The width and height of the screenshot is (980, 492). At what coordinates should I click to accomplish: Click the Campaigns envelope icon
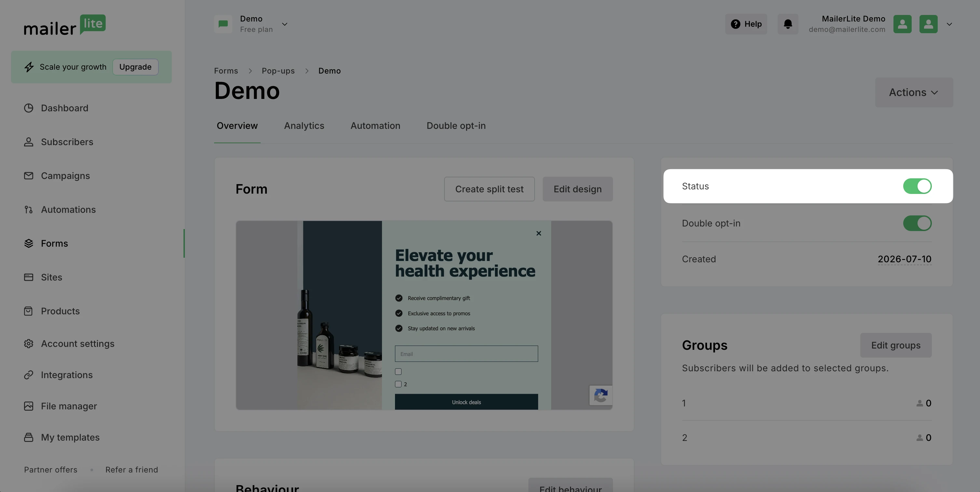click(29, 176)
